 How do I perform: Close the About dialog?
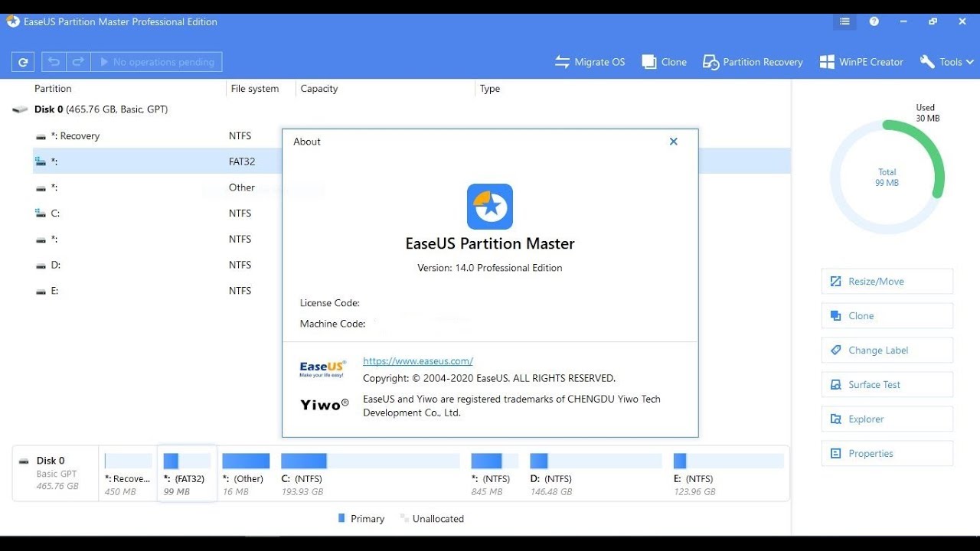674,142
